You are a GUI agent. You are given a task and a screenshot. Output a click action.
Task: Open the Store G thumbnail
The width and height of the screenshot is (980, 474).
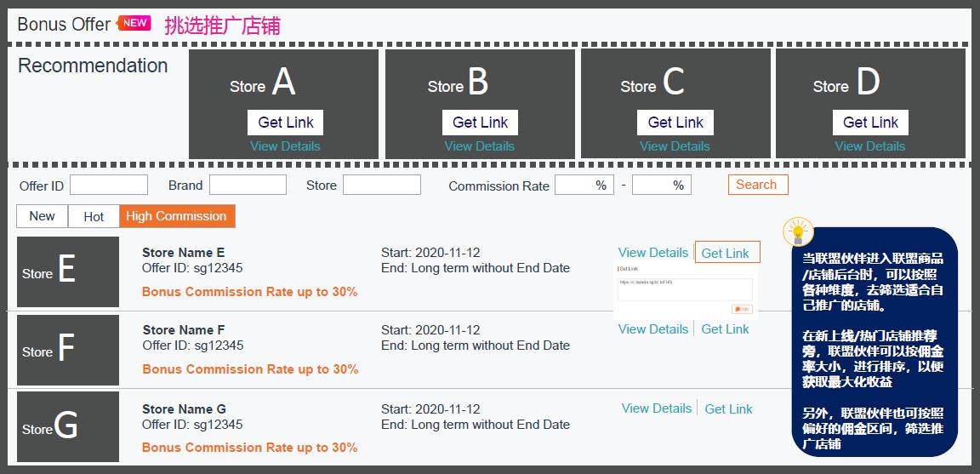pos(68,427)
